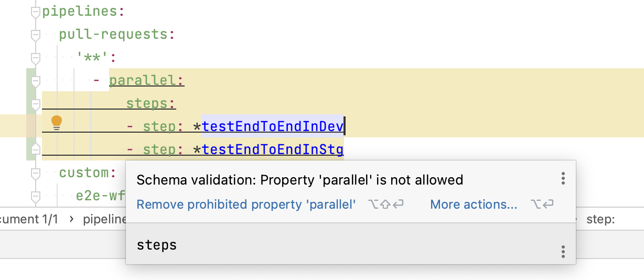This screenshot has height=280, width=644.
Task: Fold the parallel block in gutter
Action: tap(35, 82)
